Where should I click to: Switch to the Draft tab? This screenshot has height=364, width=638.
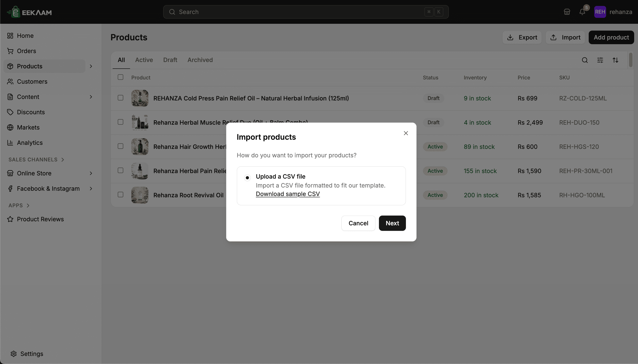(170, 60)
